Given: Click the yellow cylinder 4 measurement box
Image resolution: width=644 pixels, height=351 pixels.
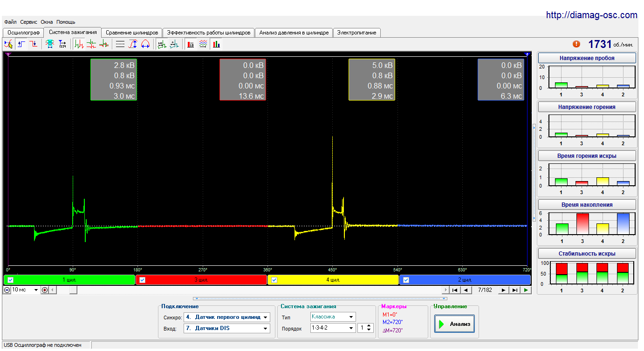Looking at the screenshot, I should pos(372,80).
